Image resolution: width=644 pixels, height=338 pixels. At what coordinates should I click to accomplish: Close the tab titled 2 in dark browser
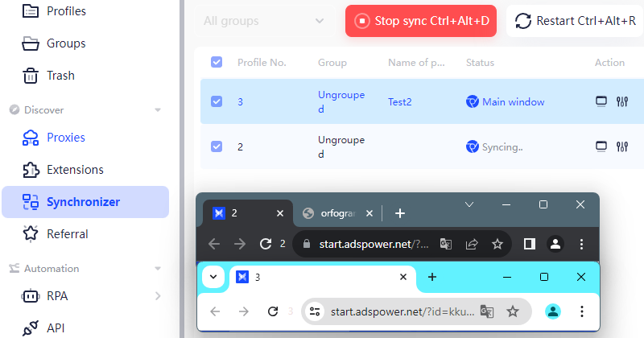tap(280, 213)
